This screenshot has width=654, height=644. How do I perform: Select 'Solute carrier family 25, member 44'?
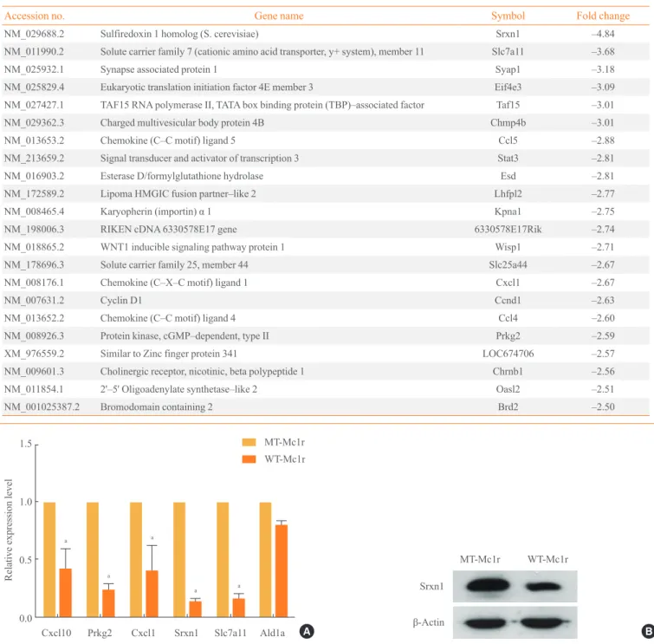[174, 264]
